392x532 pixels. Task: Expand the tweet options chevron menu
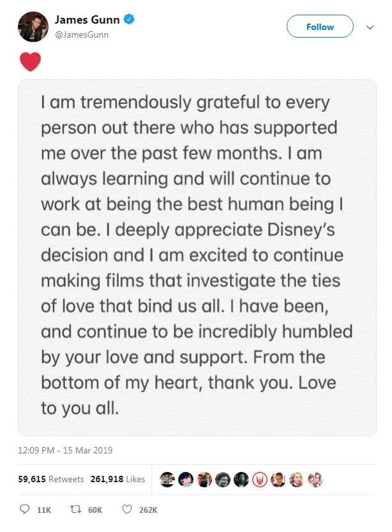(x=370, y=27)
